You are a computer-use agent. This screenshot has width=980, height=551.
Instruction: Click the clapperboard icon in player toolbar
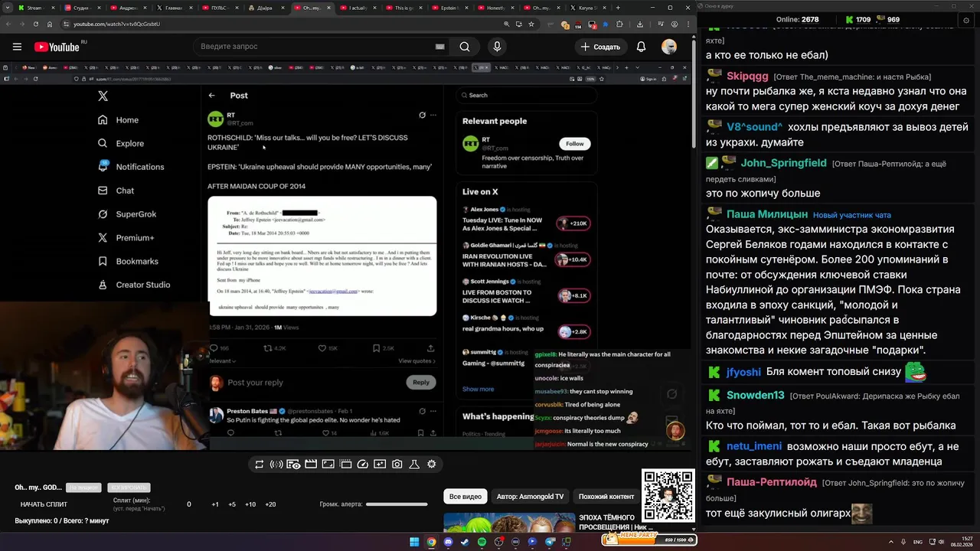311,464
